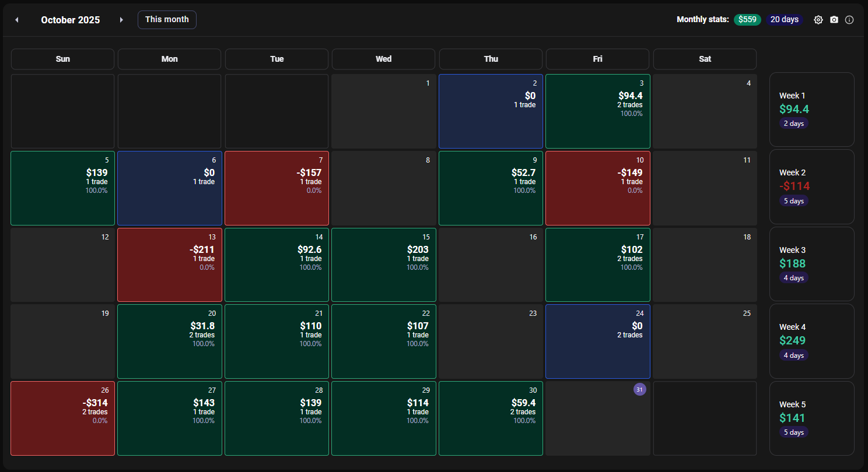Image resolution: width=868 pixels, height=472 pixels.
Task: Select October 15 day with $203
Action: coord(383,265)
